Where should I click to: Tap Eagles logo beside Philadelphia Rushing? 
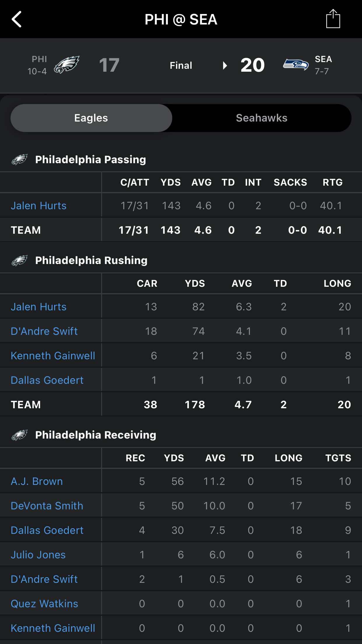point(20,260)
